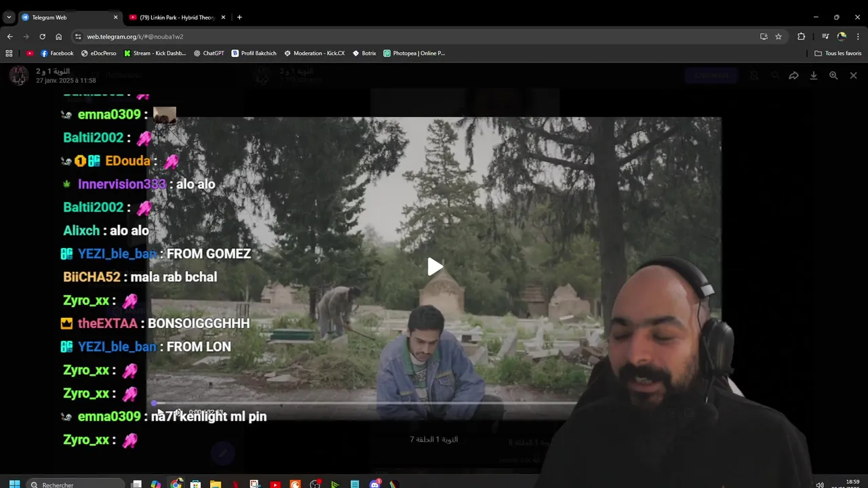Open a new browser tab
The width and height of the screenshot is (868, 488).
239,17
